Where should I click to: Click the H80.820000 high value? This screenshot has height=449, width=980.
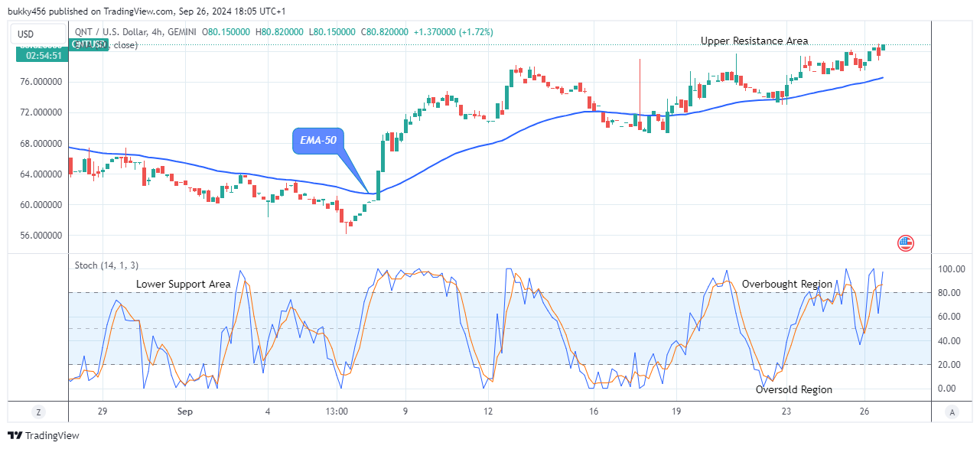tap(280, 32)
